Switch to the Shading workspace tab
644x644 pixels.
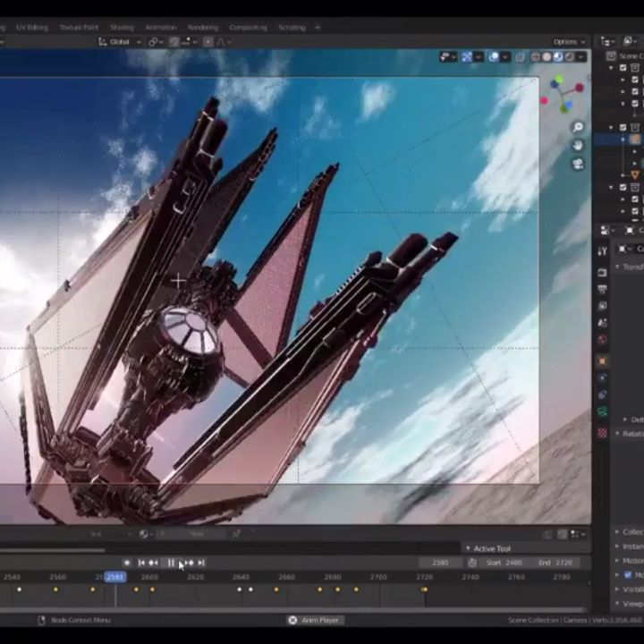click(122, 28)
